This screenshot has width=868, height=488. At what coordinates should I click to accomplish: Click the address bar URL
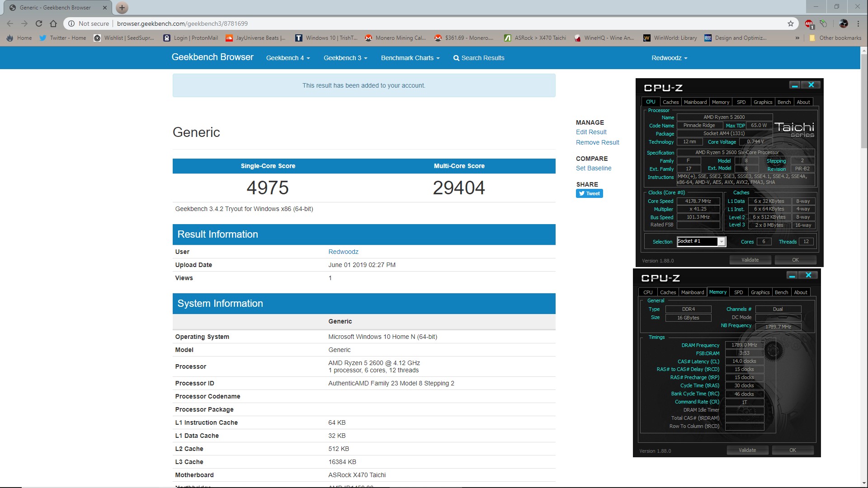click(x=182, y=23)
